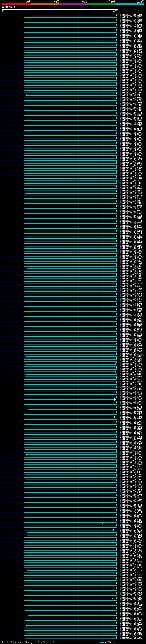Image resolution: width=146 pixels, height=644 pixels.
Task: Select label UniRef100_Q71DI3
Action: [131, 128]
